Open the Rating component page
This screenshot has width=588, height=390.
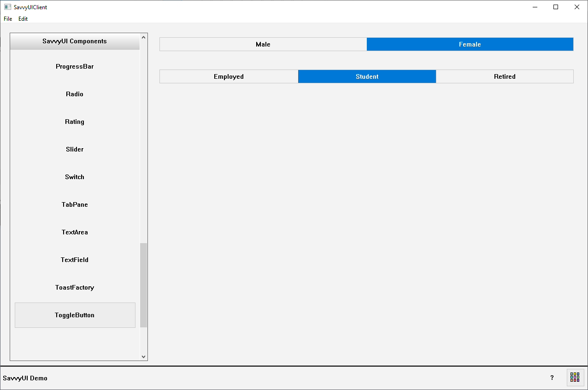click(75, 122)
